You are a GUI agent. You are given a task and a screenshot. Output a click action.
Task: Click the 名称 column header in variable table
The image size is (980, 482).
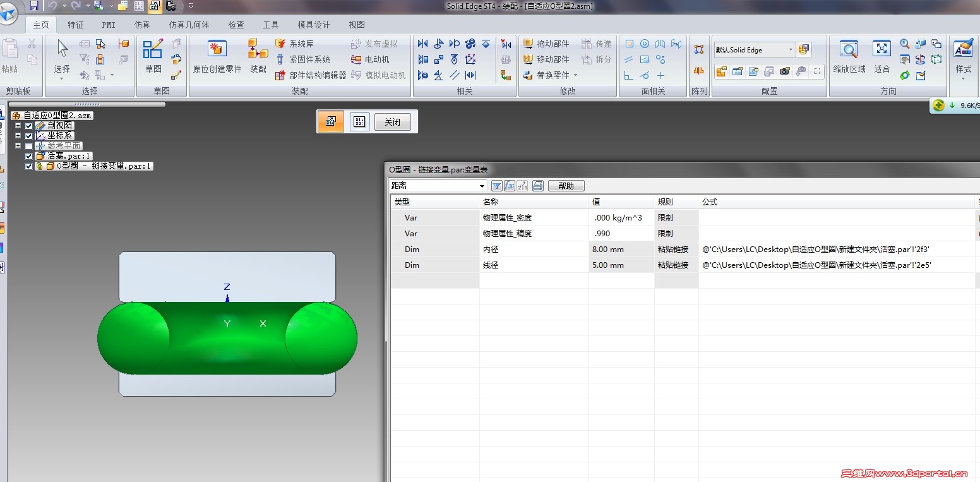click(534, 202)
